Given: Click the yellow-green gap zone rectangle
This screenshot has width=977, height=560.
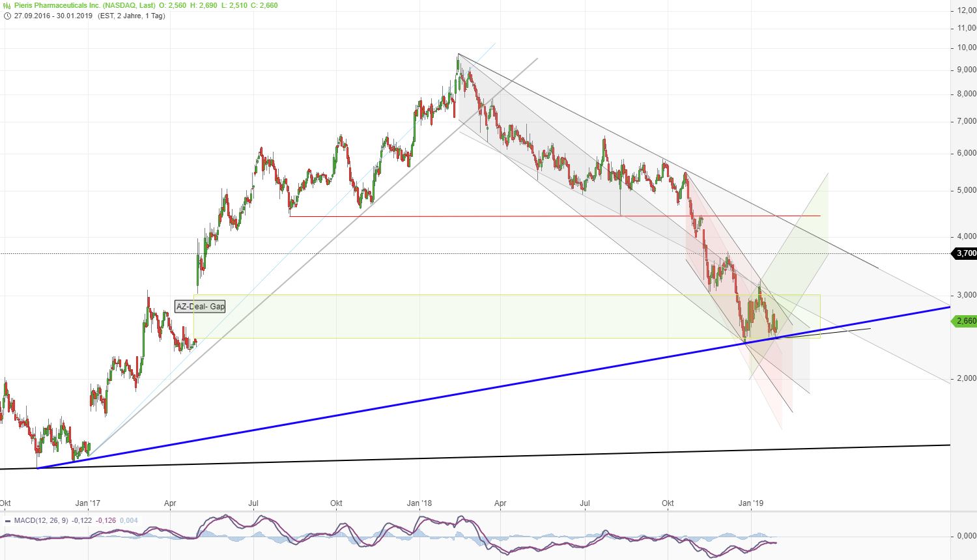Looking at the screenshot, I should pyautogui.click(x=456, y=317).
